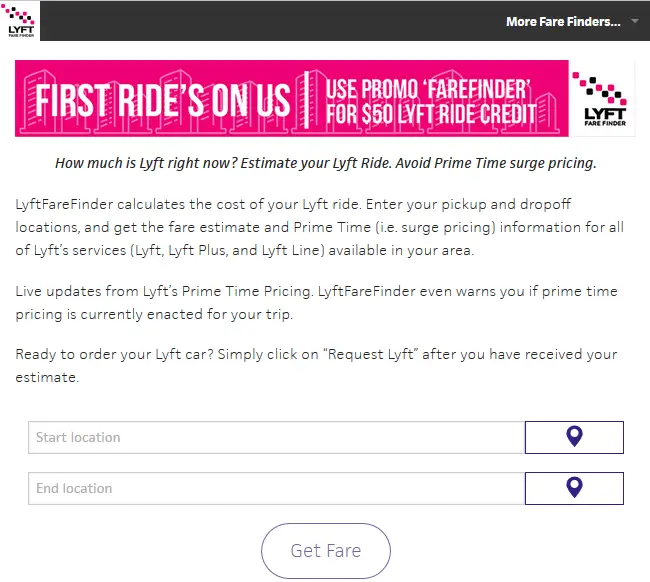Expand the arrow beside More Fare Finders
This screenshot has height=582, width=650.
tap(635, 21)
